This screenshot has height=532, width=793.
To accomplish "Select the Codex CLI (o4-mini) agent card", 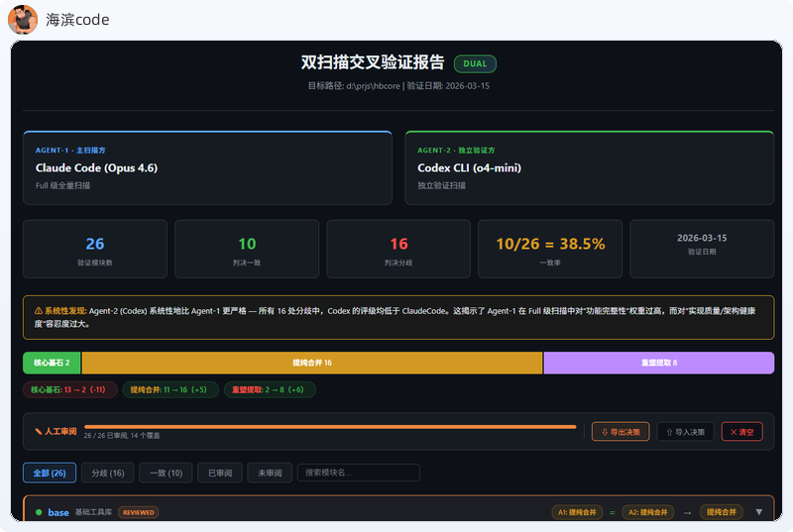I will tap(589, 167).
